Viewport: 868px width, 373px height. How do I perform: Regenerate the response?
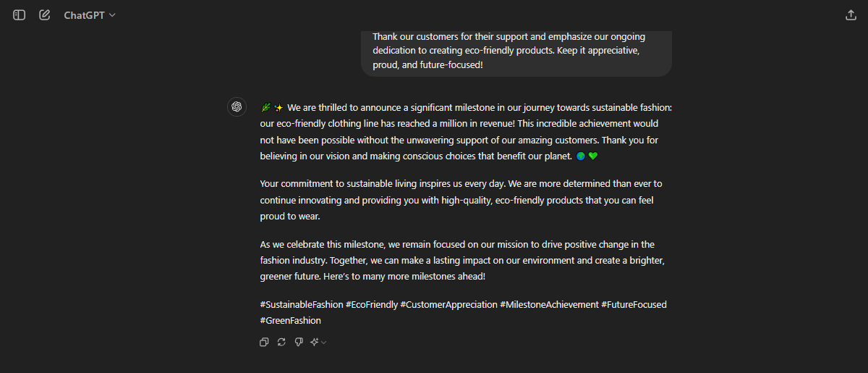click(281, 342)
